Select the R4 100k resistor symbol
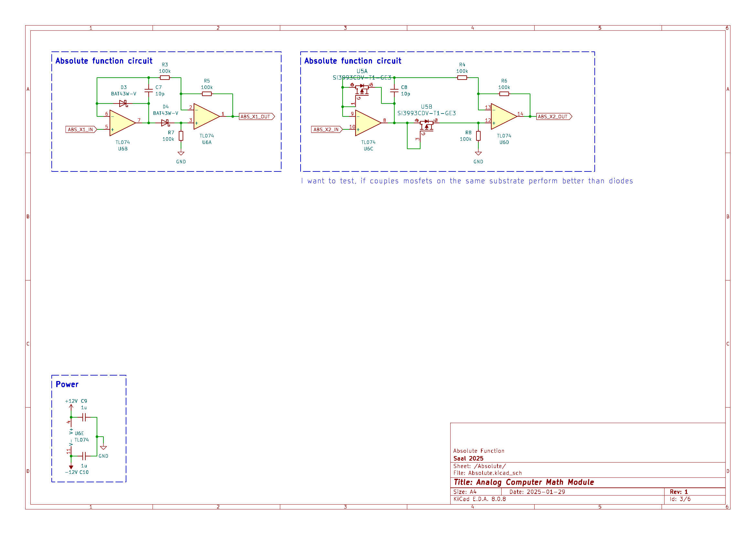 [462, 77]
